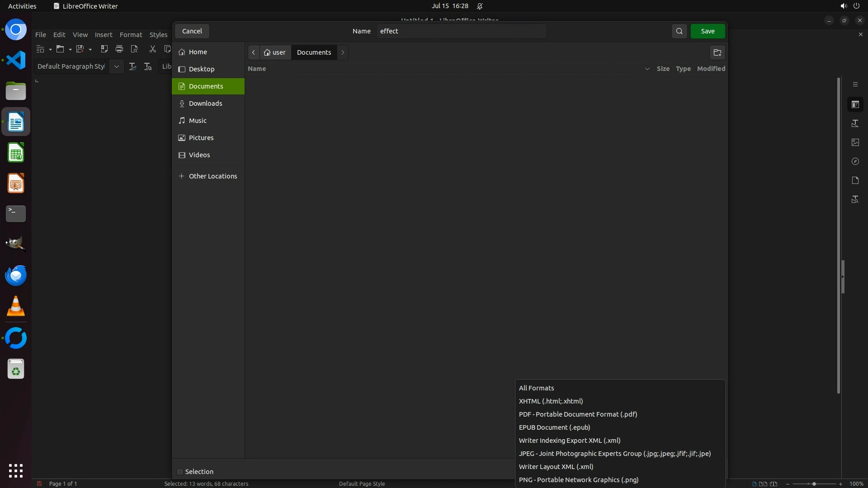
Task: Open the sidebar Gallery panel icon
Action: coord(855,142)
